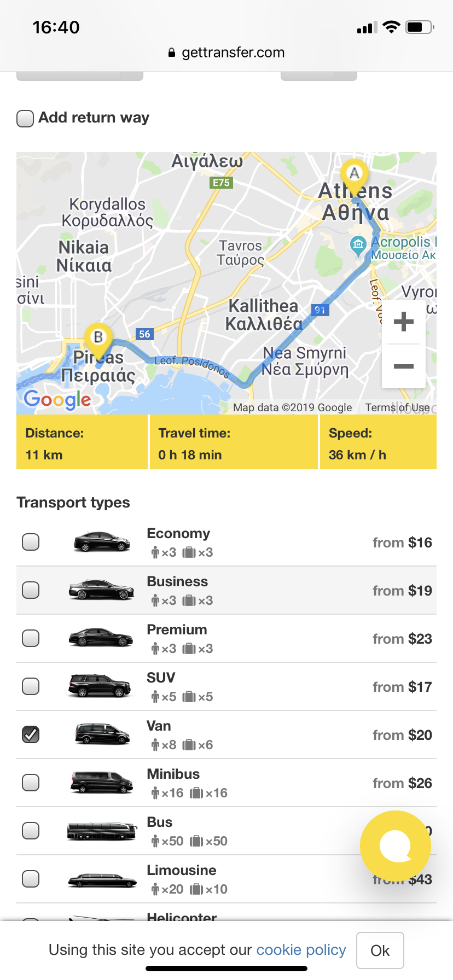Choose the Premium transport checkbox
The image size is (453, 980).
click(31, 638)
